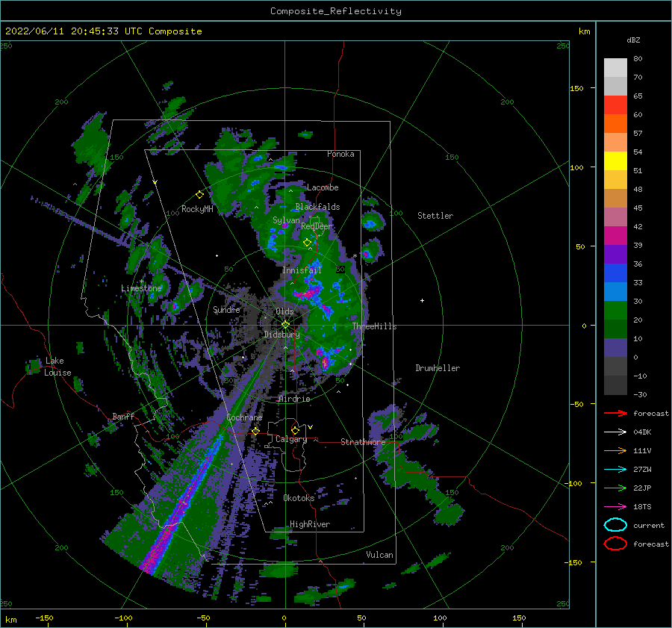672x628 pixels.
Task: Click the red forecast ellipse icon
Action: click(x=615, y=544)
